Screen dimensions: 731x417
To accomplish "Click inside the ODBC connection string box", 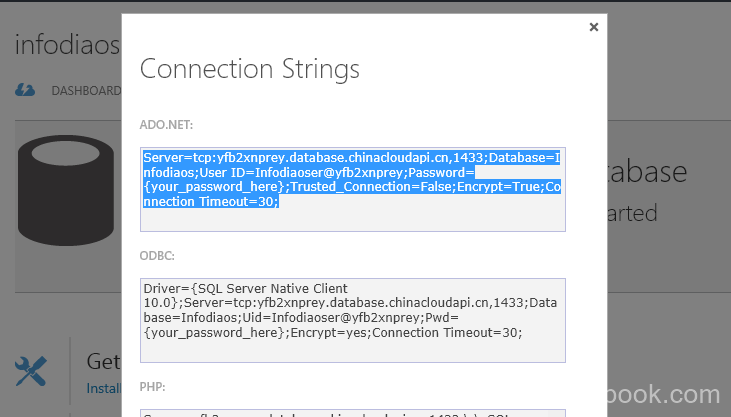I will pyautogui.click(x=352, y=319).
